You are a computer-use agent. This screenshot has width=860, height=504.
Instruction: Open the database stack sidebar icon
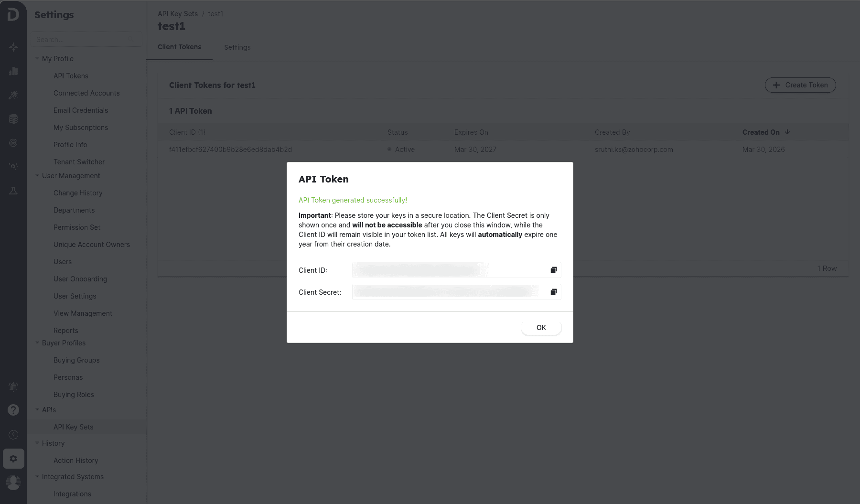[x=13, y=119]
